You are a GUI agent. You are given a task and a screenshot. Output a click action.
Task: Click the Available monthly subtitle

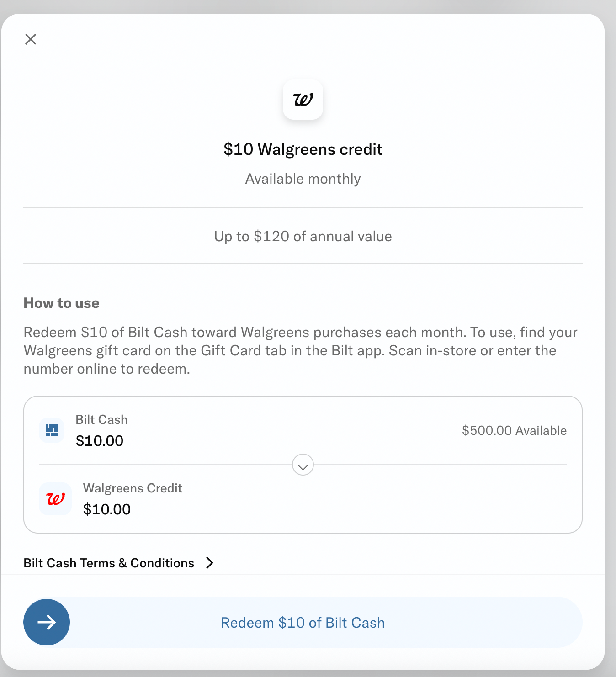coord(303,179)
